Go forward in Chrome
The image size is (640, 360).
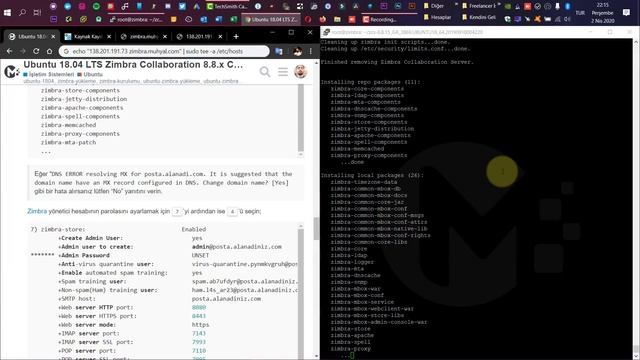23,51
